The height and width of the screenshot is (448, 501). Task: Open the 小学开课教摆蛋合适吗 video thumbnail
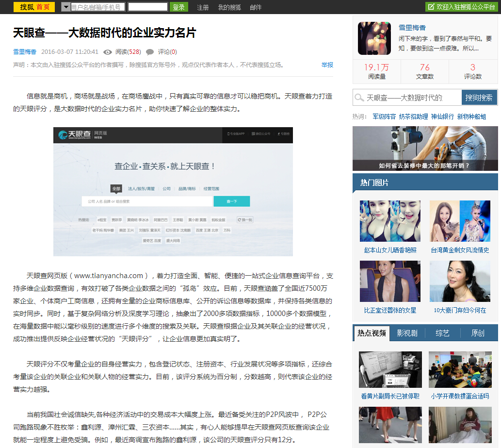pos(460,369)
